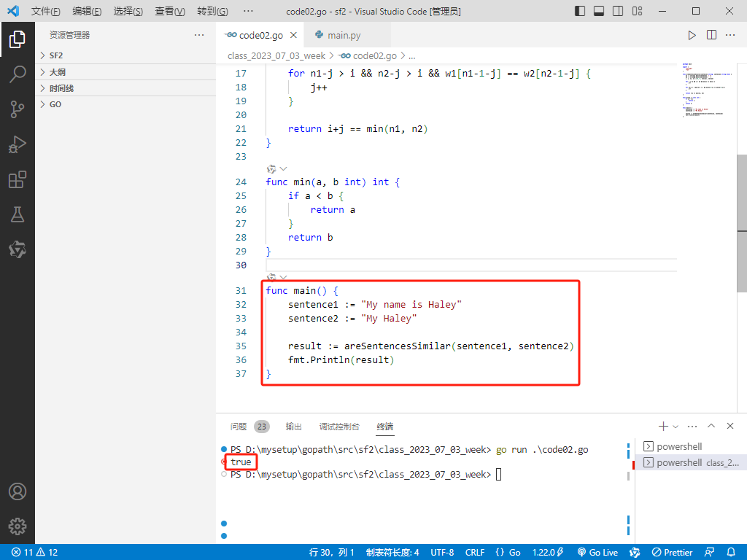Open the Manage gear icon

[x=18, y=526]
